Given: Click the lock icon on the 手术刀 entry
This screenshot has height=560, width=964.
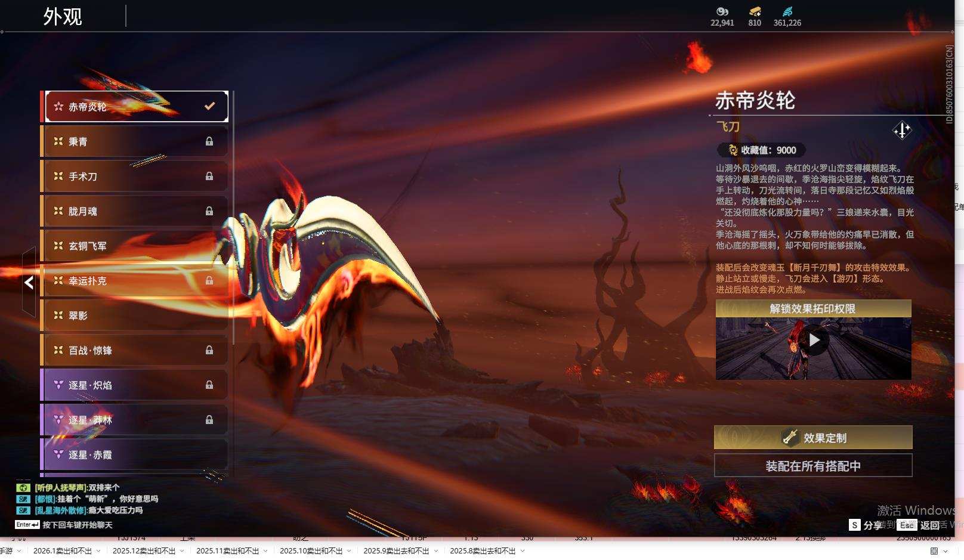Looking at the screenshot, I should coord(210,176).
